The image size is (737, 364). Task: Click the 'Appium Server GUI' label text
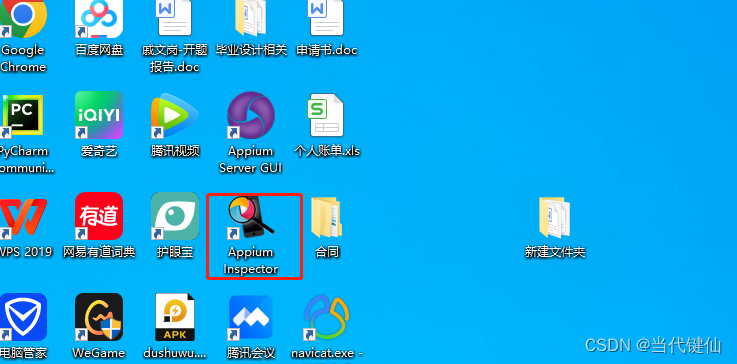(251, 159)
